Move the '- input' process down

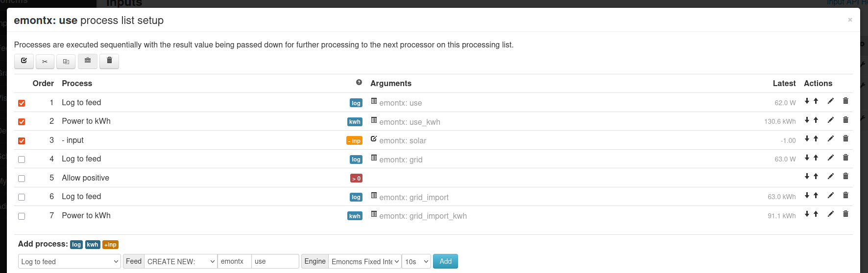click(807, 138)
